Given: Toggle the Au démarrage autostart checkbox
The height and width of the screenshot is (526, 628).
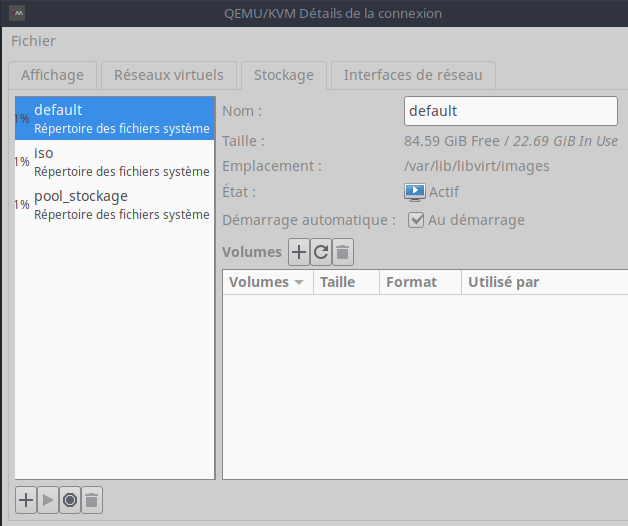Looking at the screenshot, I should [416, 220].
